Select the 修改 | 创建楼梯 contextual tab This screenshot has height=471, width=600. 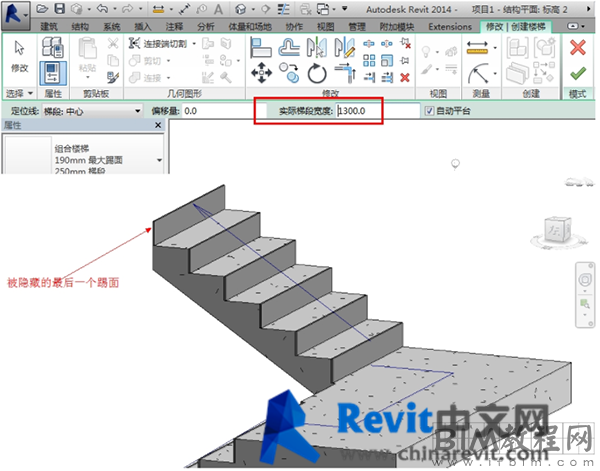(515, 26)
